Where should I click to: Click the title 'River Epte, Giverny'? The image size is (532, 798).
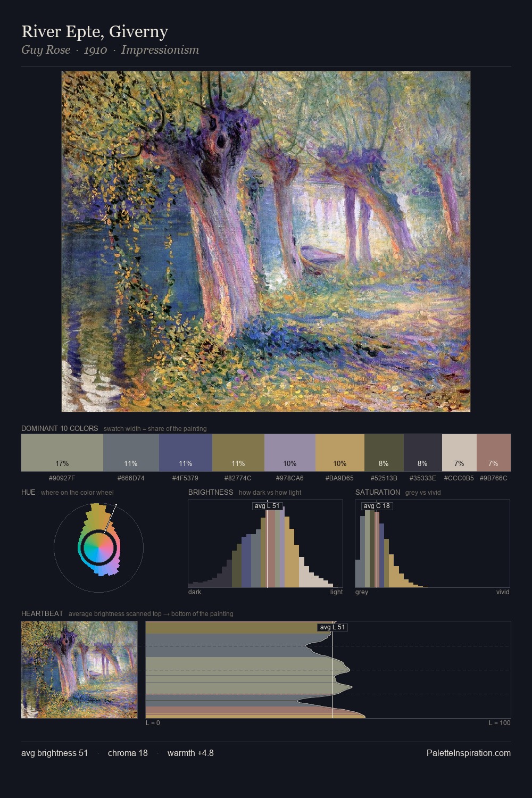coord(95,32)
